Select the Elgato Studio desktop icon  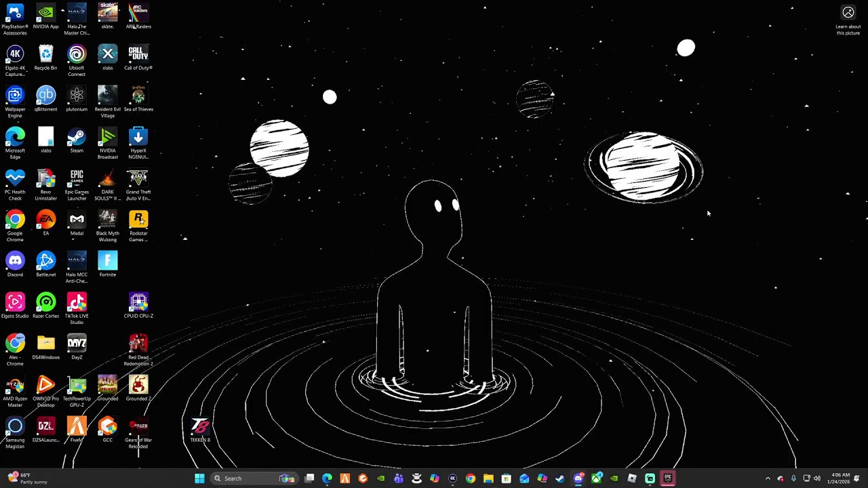(15, 306)
